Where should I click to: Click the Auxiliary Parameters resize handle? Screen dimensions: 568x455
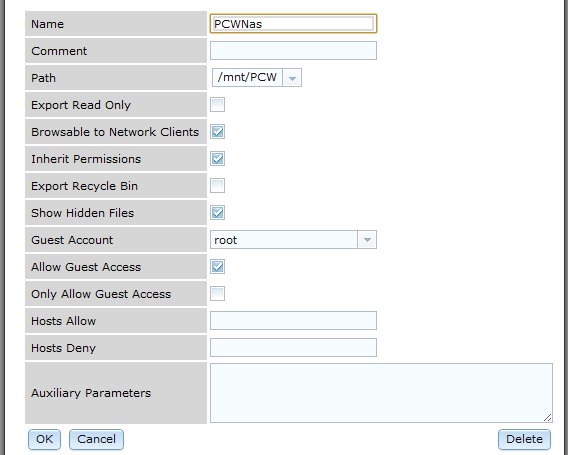pyautogui.click(x=547, y=417)
